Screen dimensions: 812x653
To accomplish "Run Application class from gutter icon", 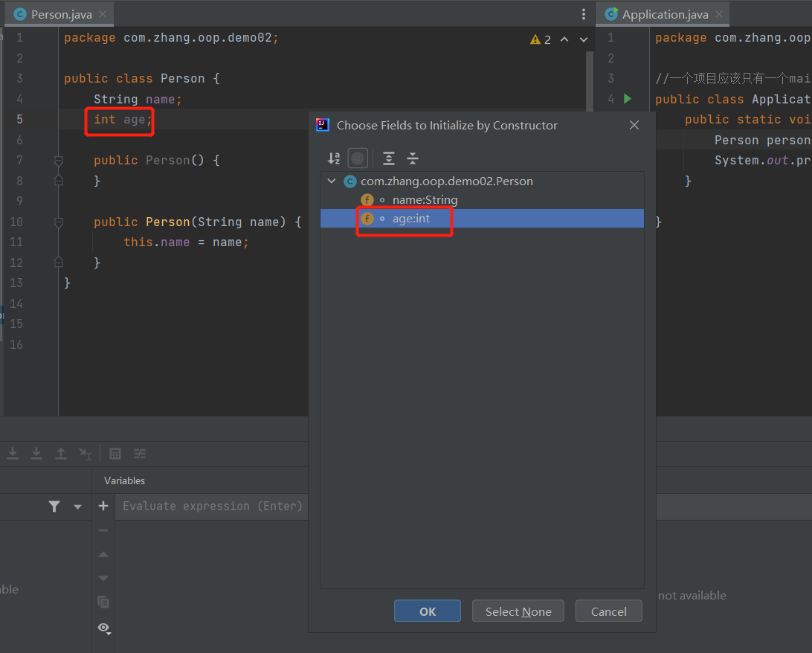I will 628,99.
